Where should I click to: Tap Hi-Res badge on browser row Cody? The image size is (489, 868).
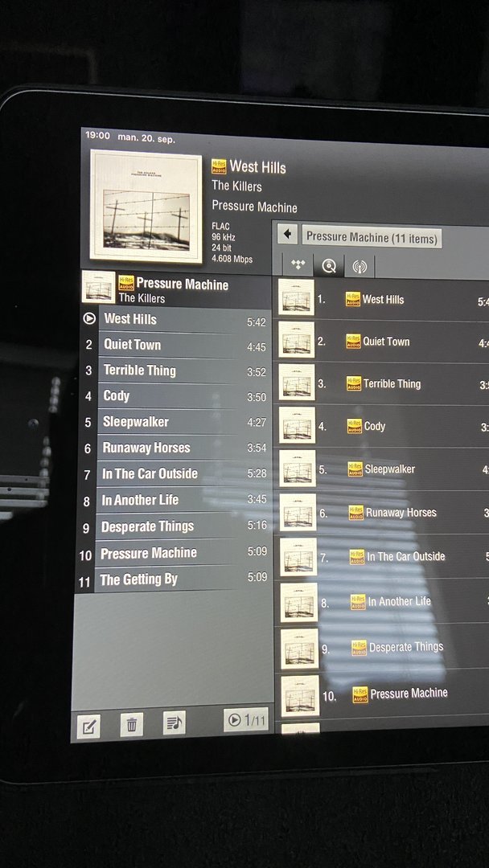[355, 426]
